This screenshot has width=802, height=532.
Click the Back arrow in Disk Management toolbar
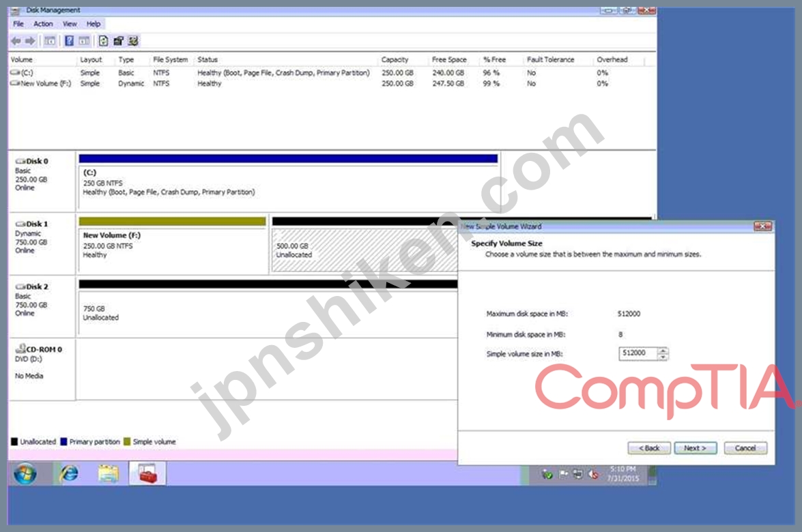click(x=16, y=41)
